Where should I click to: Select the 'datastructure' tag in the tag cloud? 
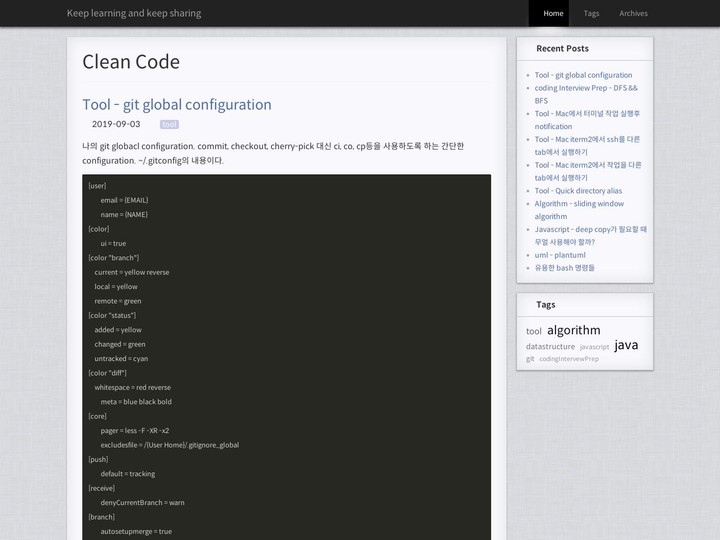550,347
